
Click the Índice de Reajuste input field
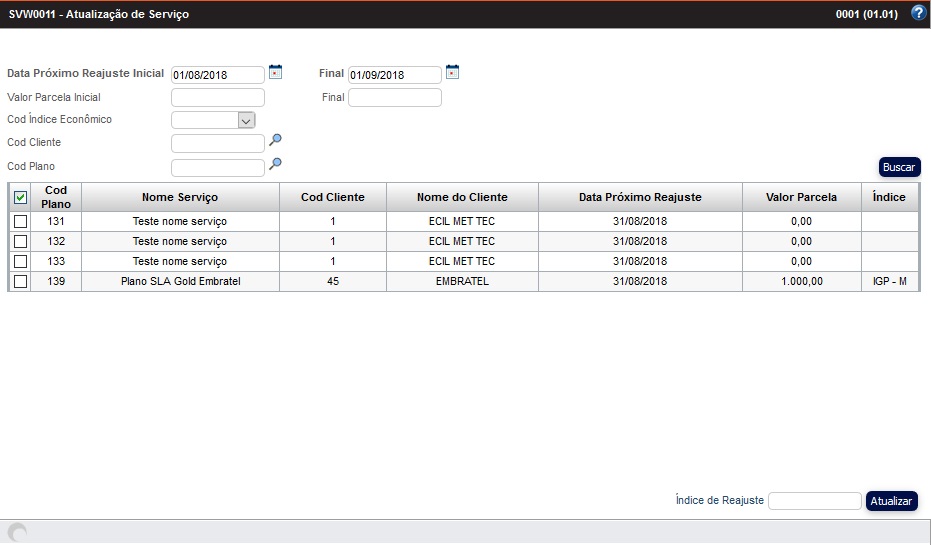click(x=814, y=501)
